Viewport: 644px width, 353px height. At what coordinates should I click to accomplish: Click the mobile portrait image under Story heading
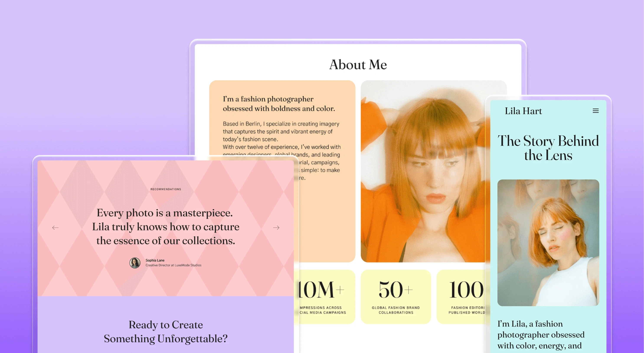pyautogui.click(x=548, y=242)
